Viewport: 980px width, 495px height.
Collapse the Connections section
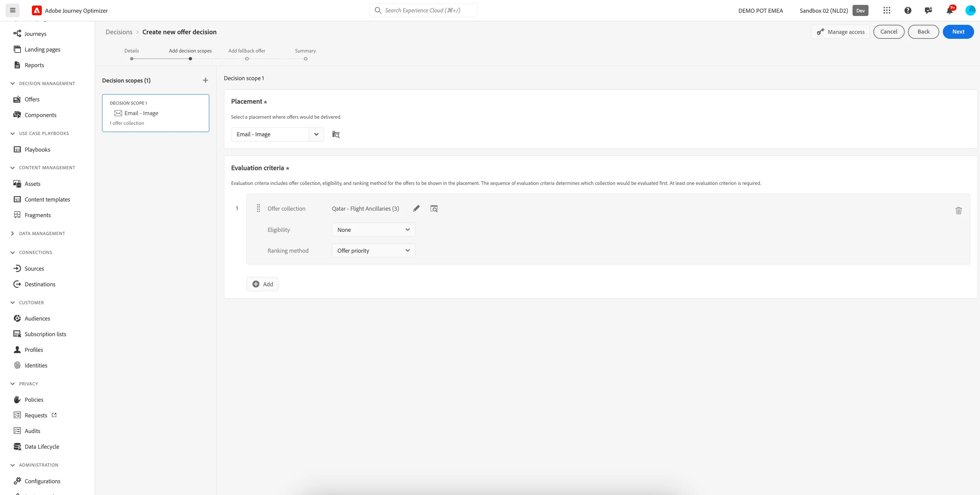(x=13, y=253)
